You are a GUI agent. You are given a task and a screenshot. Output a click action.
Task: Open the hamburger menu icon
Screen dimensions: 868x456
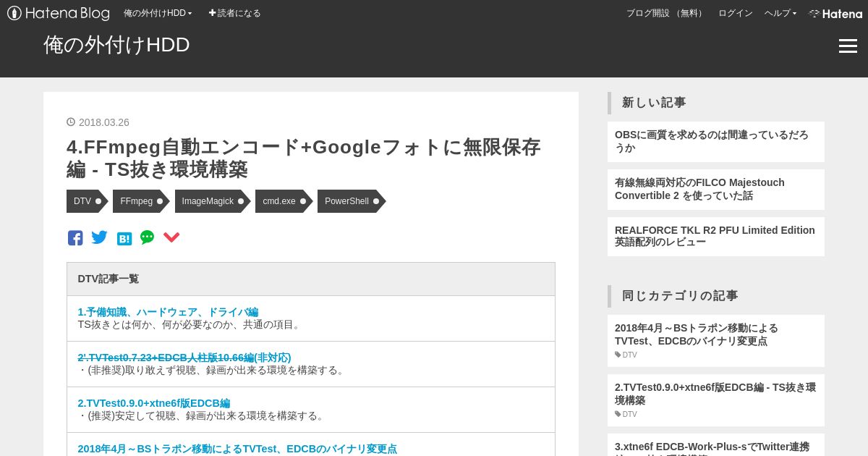coord(848,46)
